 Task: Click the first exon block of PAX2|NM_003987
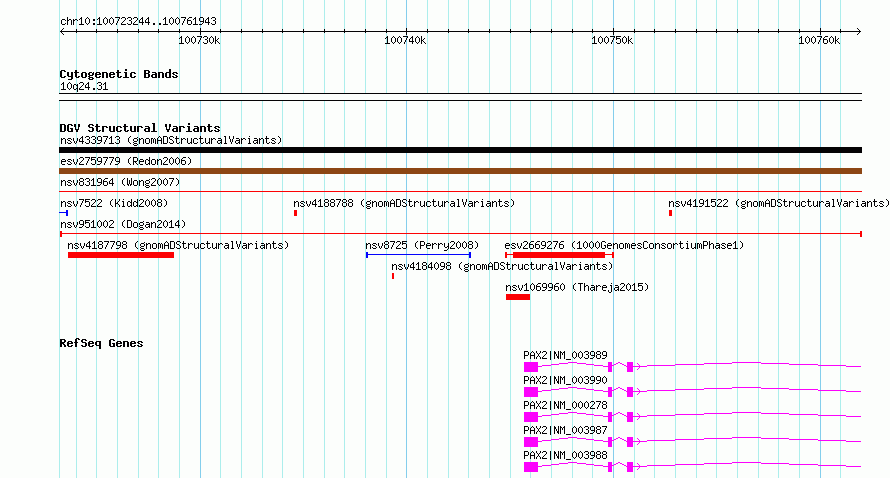(x=531, y=442)
